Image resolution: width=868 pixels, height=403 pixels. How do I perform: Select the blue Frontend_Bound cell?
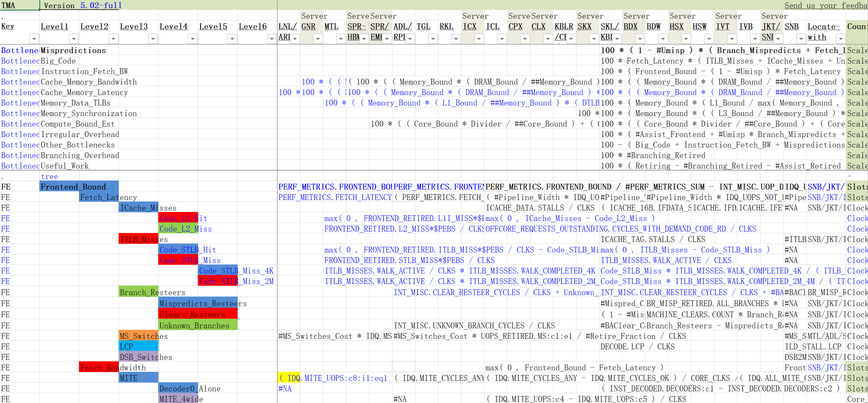tap(79, 187)
